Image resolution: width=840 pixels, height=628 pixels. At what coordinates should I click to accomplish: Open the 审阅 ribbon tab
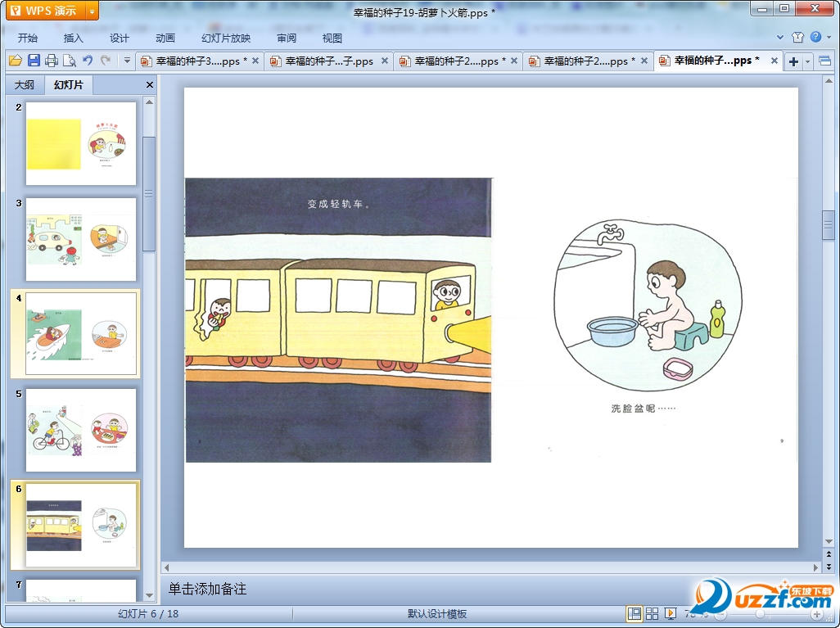(287, 38)
